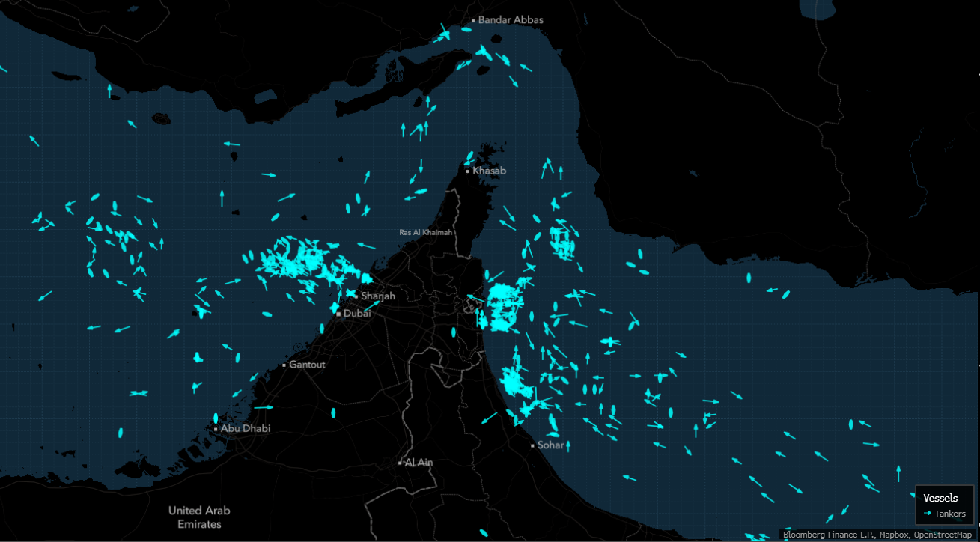Click the Vessels legend title
Viewport: 980px width, 542px height.
[x=940, y=498]
